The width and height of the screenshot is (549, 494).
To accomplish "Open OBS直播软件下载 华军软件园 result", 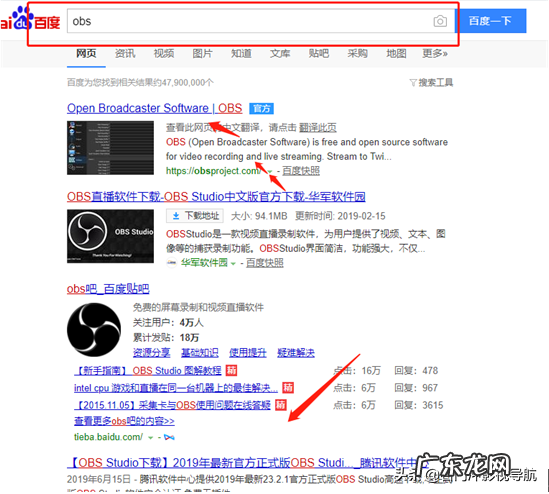I will pyautogui.click(x=216, y=197).
